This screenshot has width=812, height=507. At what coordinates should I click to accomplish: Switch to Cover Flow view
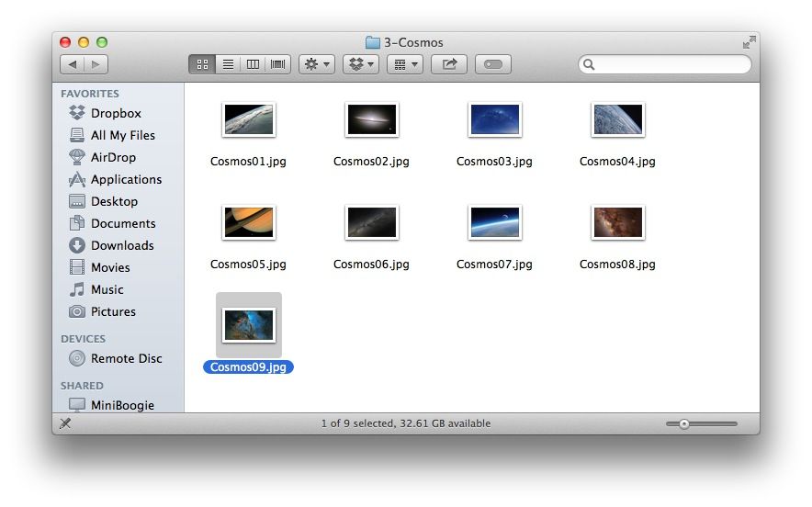pos(277,64)
